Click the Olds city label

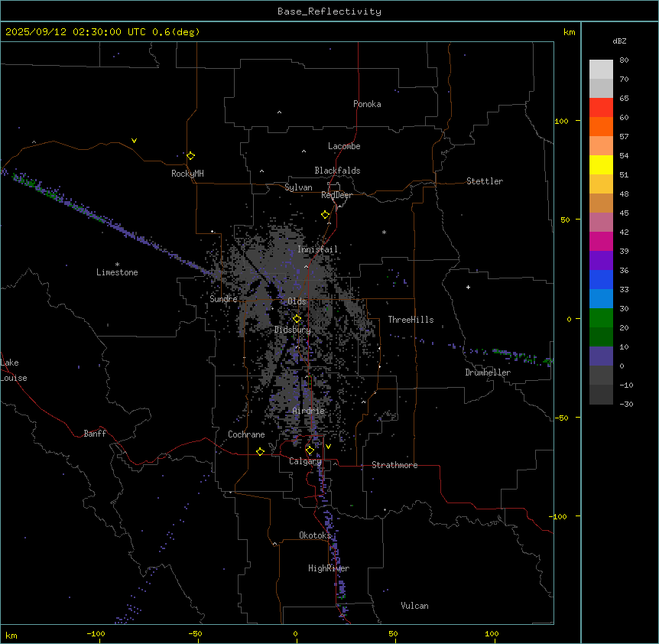tap(297, 301)
